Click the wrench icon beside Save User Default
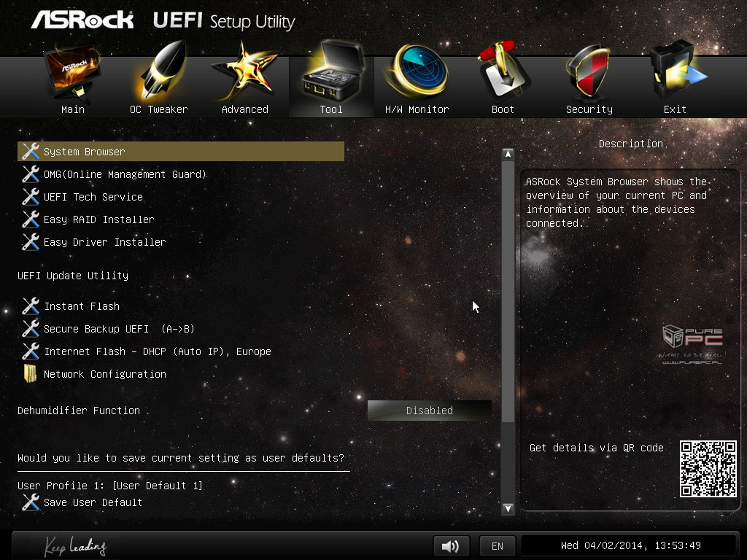The width and height of the screenshot is (747, 560). [31, 502]
